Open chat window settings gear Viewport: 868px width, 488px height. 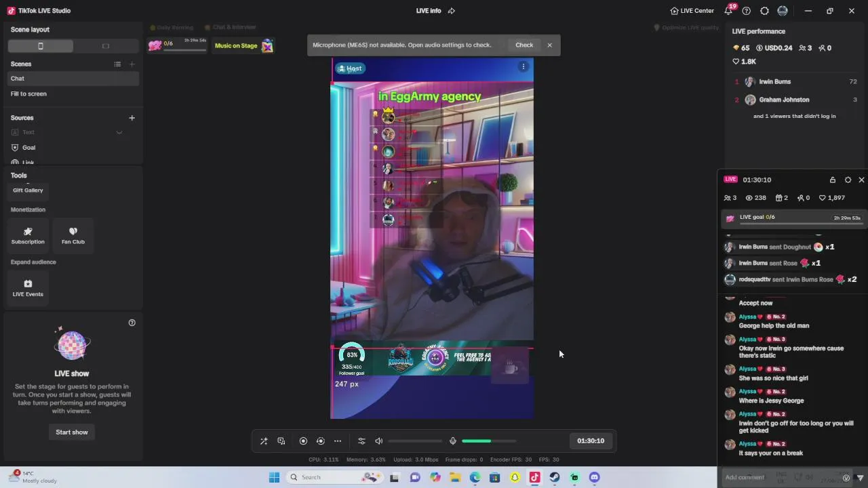point(848,180)
